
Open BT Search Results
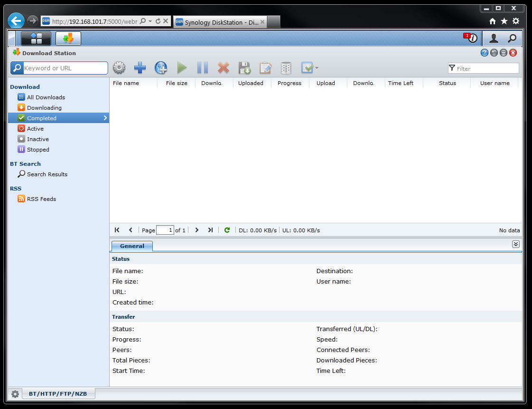(58, 174)
